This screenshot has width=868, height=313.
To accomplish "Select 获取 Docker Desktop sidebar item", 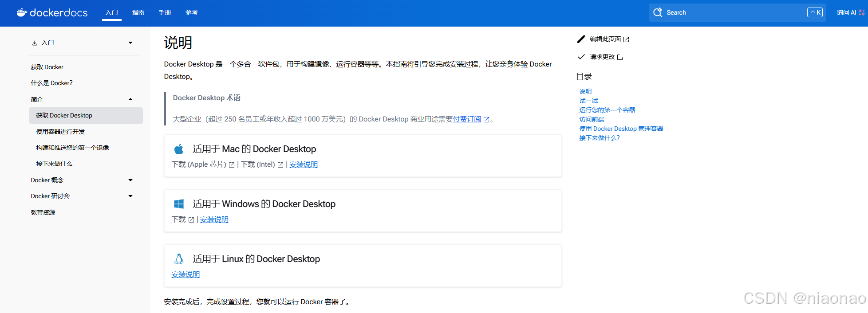I will 86,115.
